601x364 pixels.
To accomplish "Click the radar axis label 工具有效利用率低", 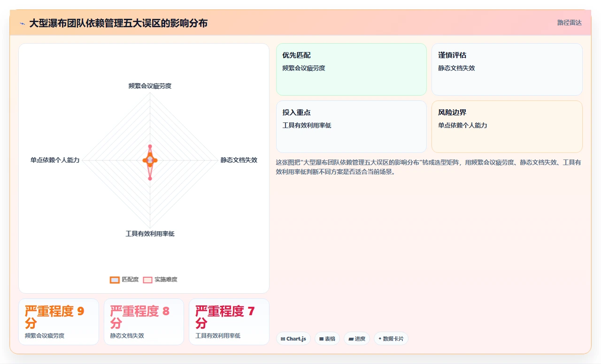I will tap(150, 234).
